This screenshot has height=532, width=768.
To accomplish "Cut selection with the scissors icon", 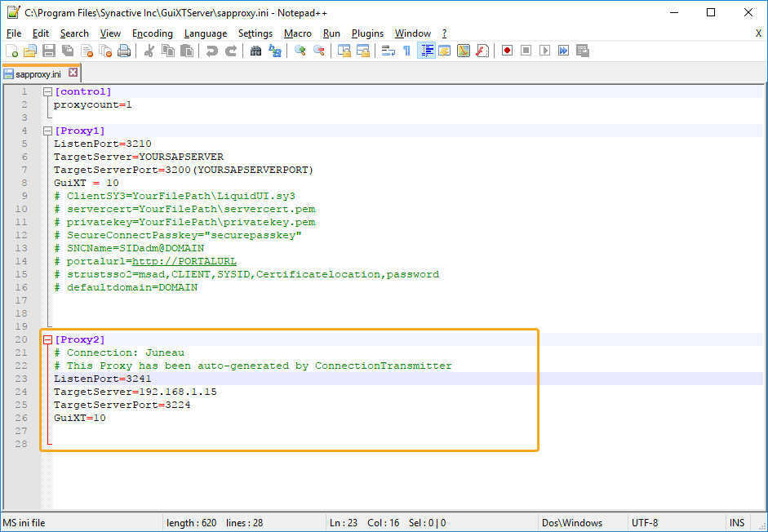I will (149, 51).
